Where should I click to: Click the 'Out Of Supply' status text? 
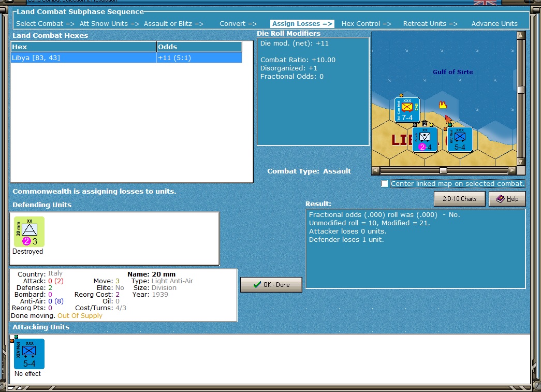[x=80, y=316]
